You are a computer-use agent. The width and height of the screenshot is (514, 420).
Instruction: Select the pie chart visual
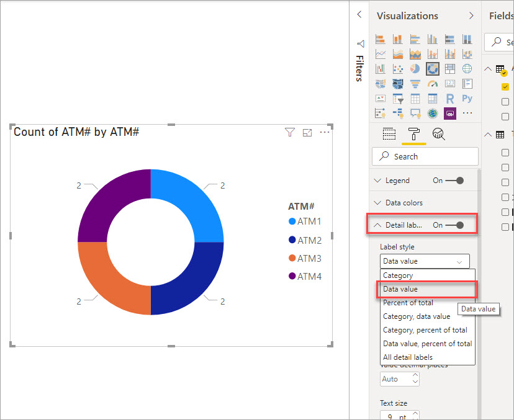coord(415,69)
